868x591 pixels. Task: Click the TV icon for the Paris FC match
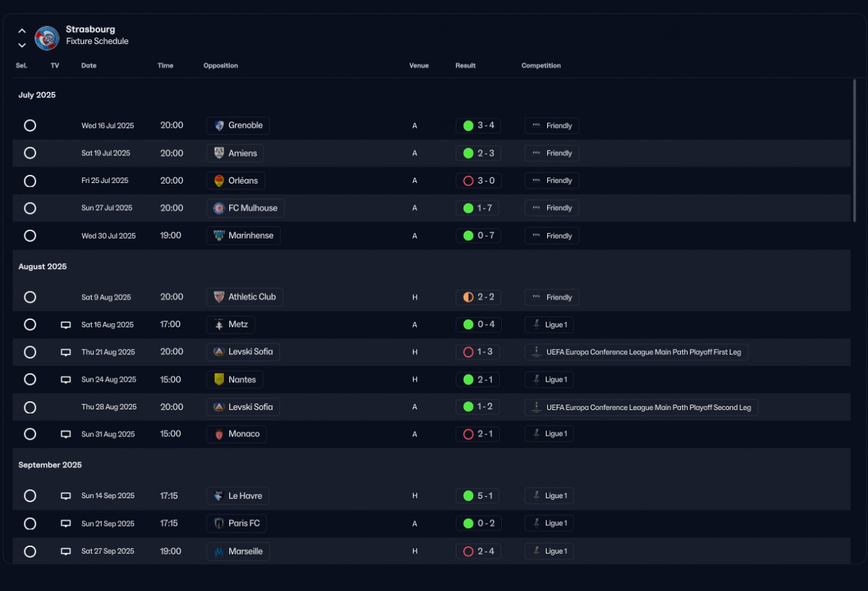pos(66,523)
